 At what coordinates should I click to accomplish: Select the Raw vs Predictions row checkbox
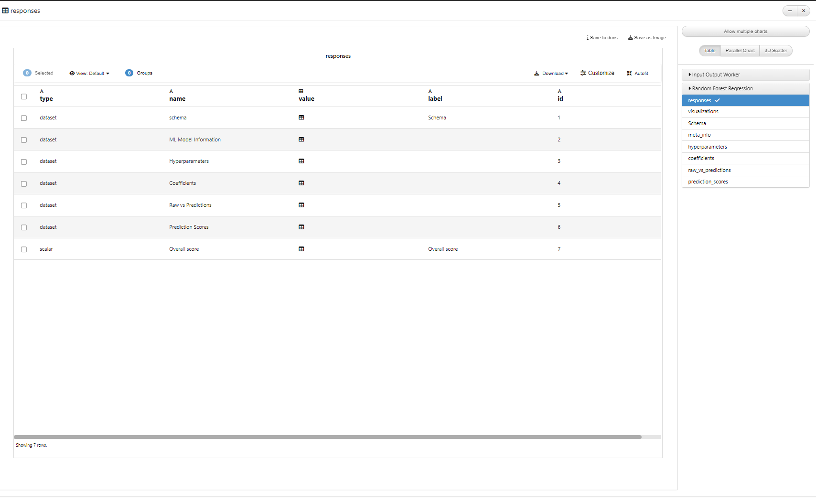point(24,205)
